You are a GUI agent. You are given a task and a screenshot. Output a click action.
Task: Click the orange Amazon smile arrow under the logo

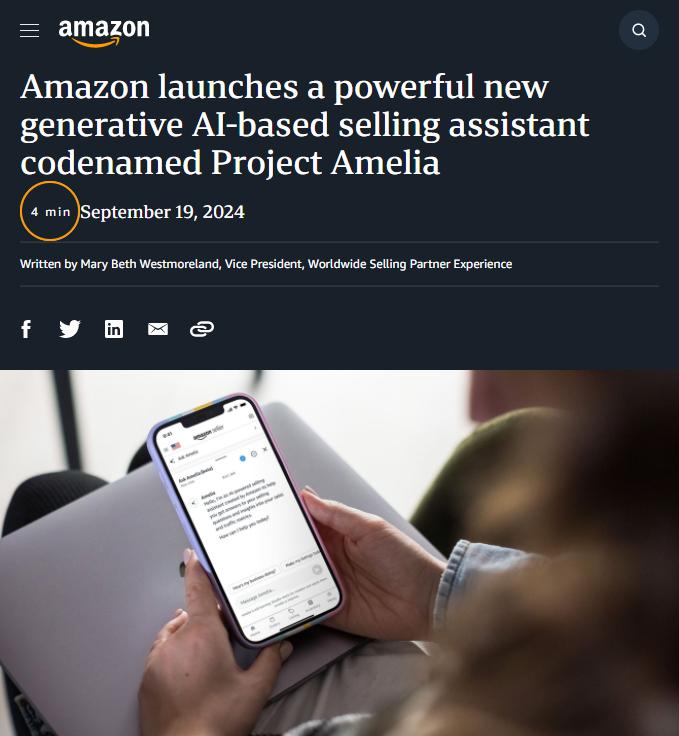pos(96,43)
